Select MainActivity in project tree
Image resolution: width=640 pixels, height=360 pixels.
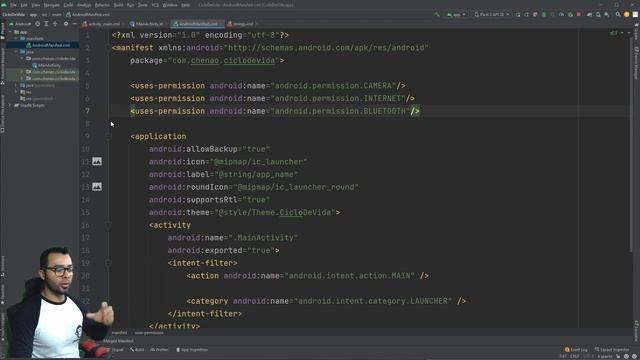pyautogui.click(x=47, y=65)
